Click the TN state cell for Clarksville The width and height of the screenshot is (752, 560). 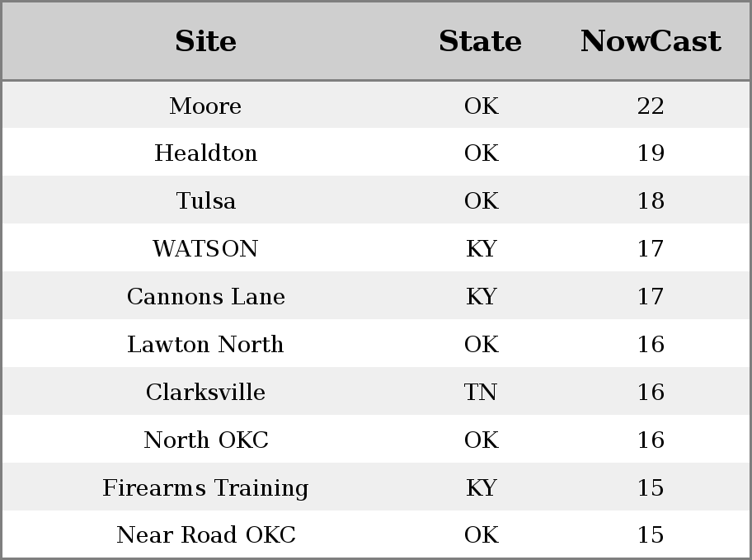coord(480,392)
